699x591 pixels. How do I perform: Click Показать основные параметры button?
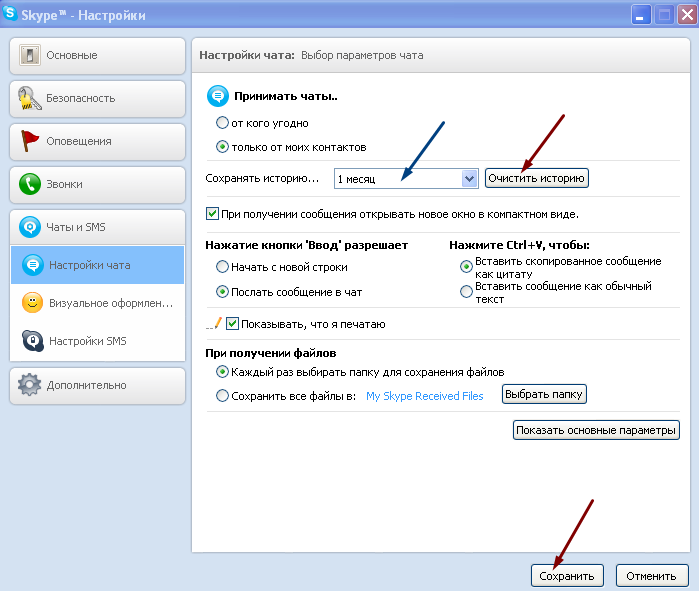click(596, 430)
